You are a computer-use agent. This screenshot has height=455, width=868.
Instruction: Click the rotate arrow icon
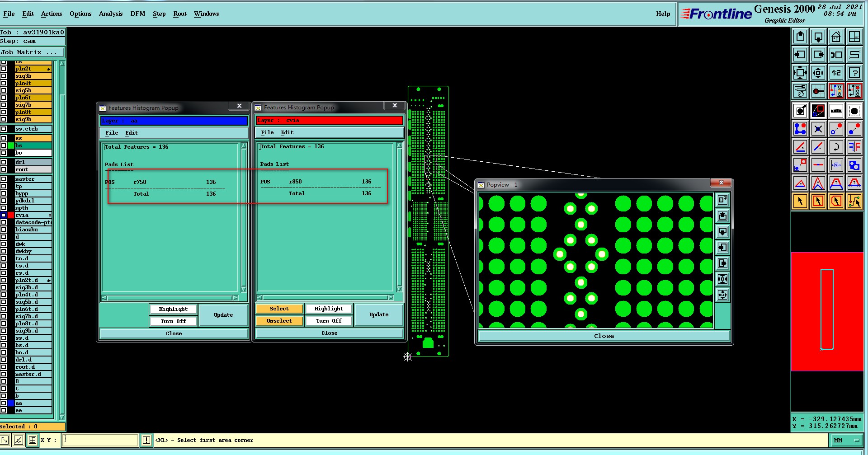point(836,147)
